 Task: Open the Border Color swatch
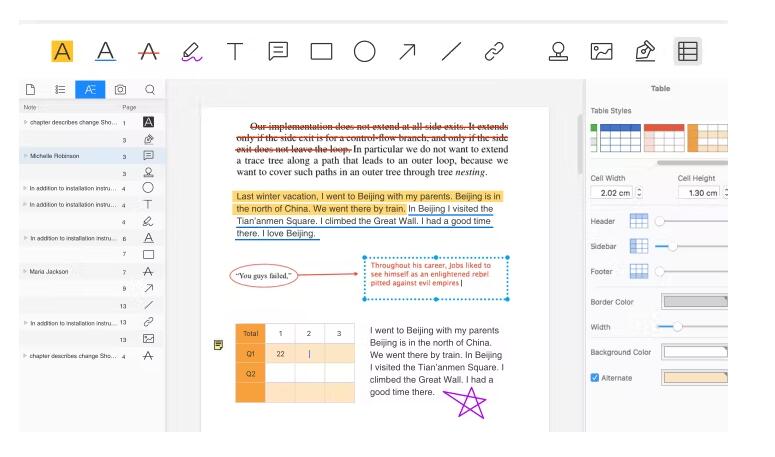695,301
